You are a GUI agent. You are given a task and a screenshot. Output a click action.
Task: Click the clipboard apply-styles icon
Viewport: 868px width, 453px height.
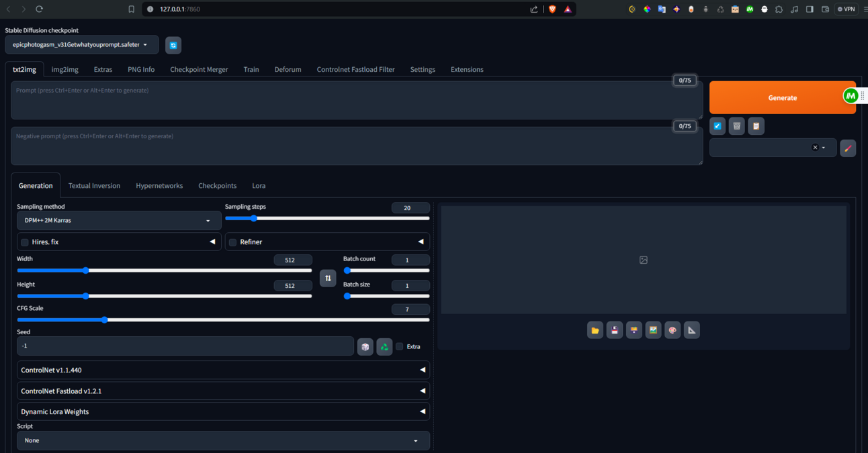(x=756, y=126)
